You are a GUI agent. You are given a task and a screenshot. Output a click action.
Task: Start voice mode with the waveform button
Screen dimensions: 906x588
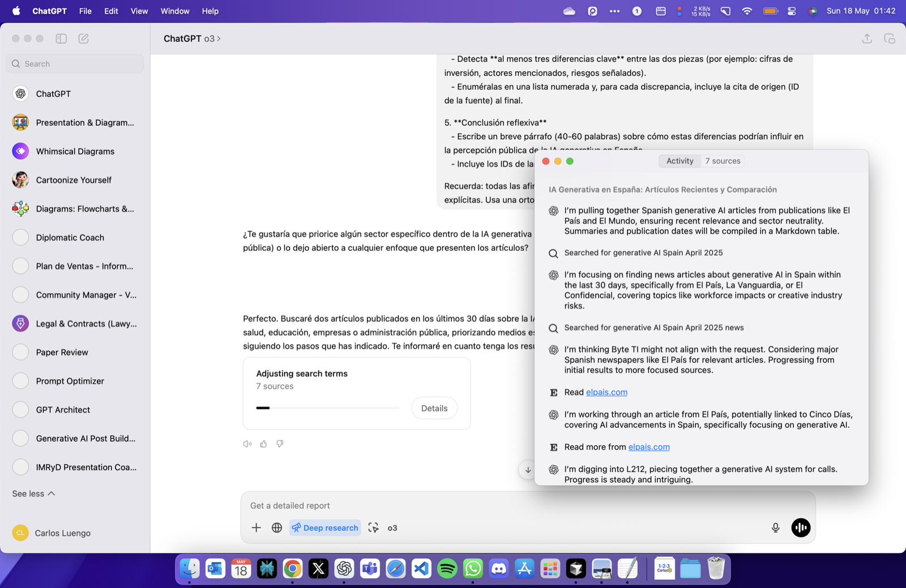coord(801,527)
